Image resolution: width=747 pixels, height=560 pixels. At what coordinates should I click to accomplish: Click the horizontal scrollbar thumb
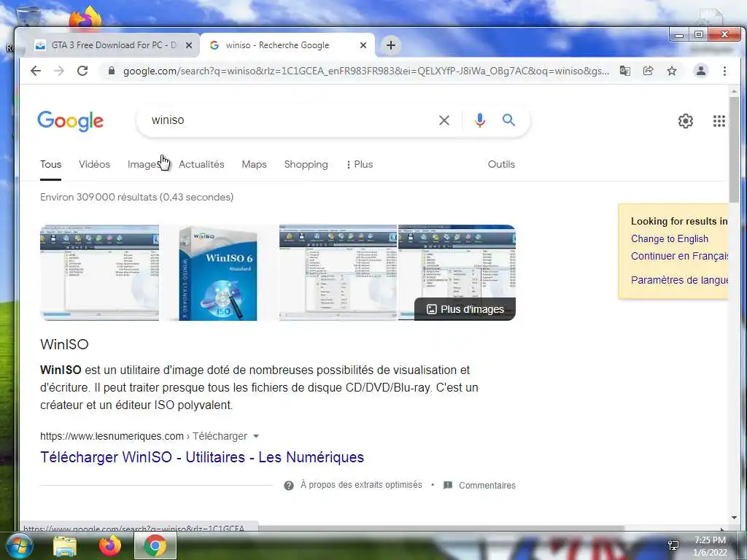point(441,528)
